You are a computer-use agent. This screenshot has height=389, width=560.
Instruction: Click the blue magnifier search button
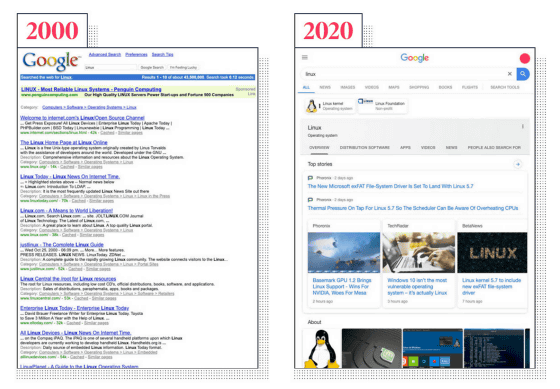pos(523,74)
